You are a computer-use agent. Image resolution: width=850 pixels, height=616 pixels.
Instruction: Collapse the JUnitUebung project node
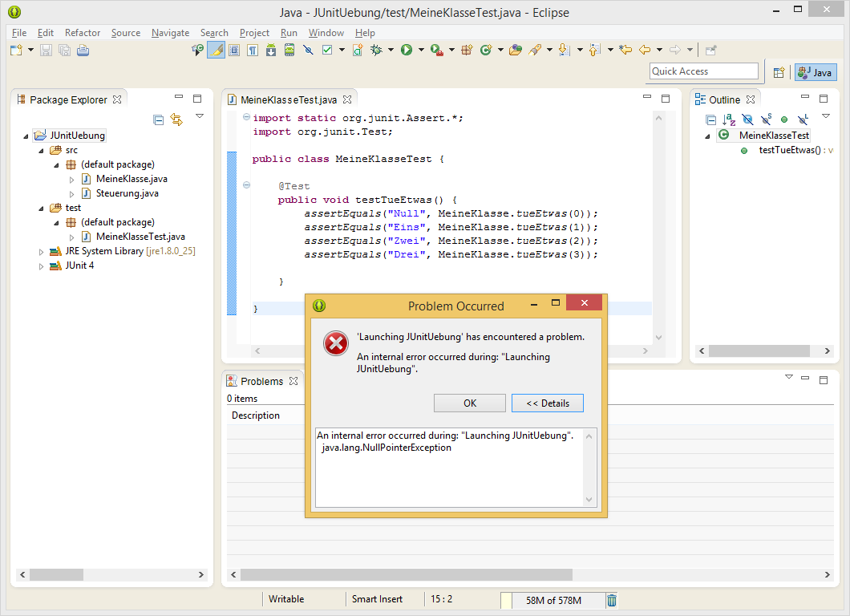[26, 136]
